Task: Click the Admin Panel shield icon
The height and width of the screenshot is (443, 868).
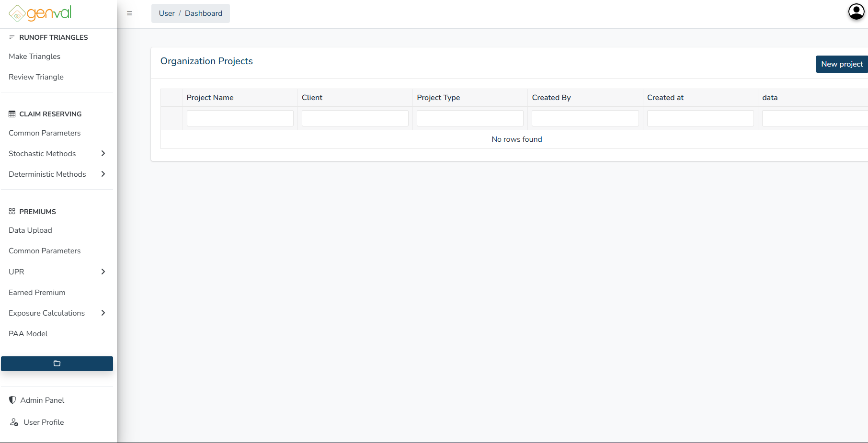Action: pyautogui.click(x=12, y=400)
